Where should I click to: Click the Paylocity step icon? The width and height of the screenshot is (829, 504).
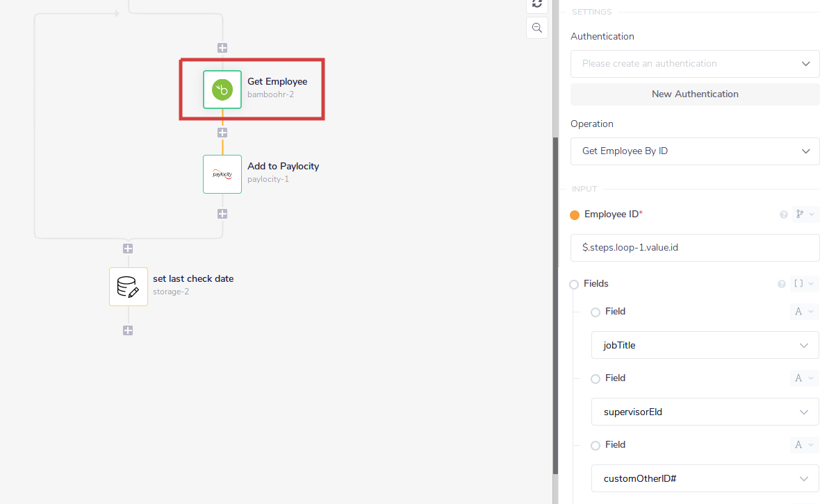click(x=222, y=174)
